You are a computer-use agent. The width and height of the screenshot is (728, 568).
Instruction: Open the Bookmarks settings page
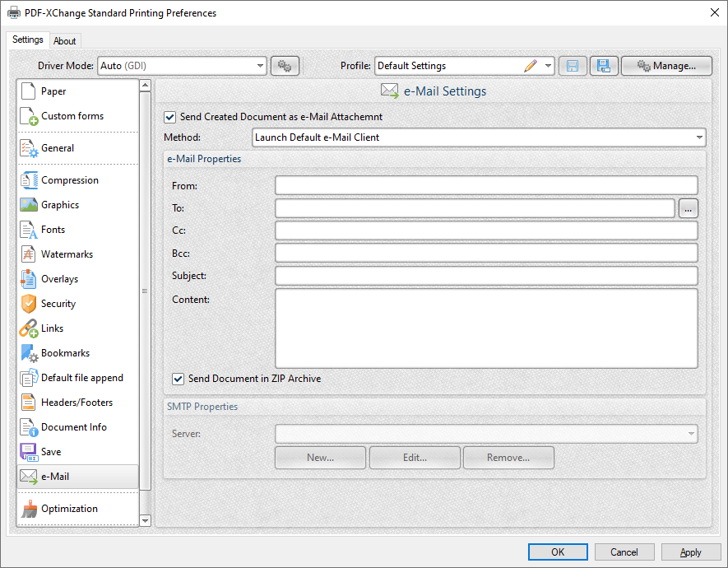pyautogui.click(x=65, y=353)
